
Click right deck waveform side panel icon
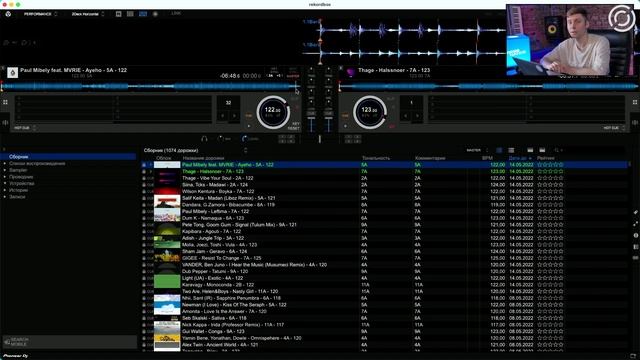[x=635, y=122]
